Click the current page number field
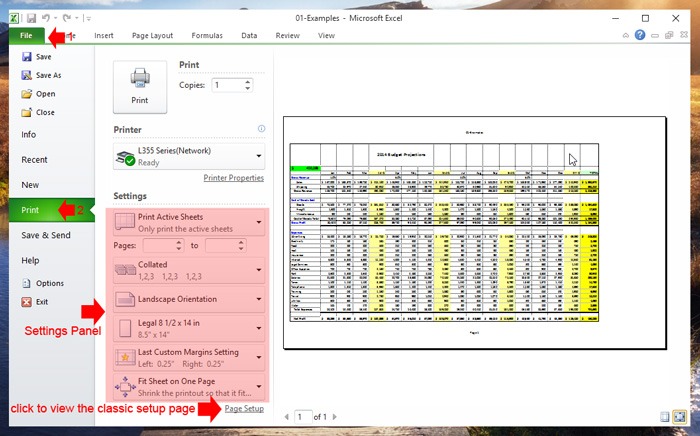700x436 pixels. 303,417
